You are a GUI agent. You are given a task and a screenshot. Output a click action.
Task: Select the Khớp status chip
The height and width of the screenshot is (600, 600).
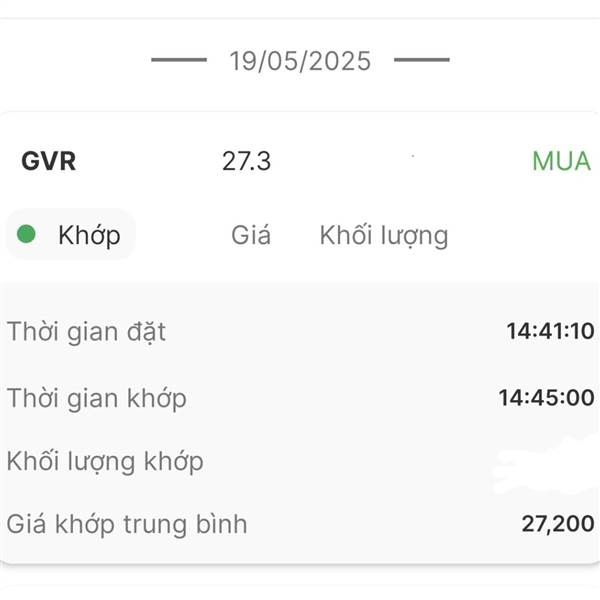click(71, 234)
